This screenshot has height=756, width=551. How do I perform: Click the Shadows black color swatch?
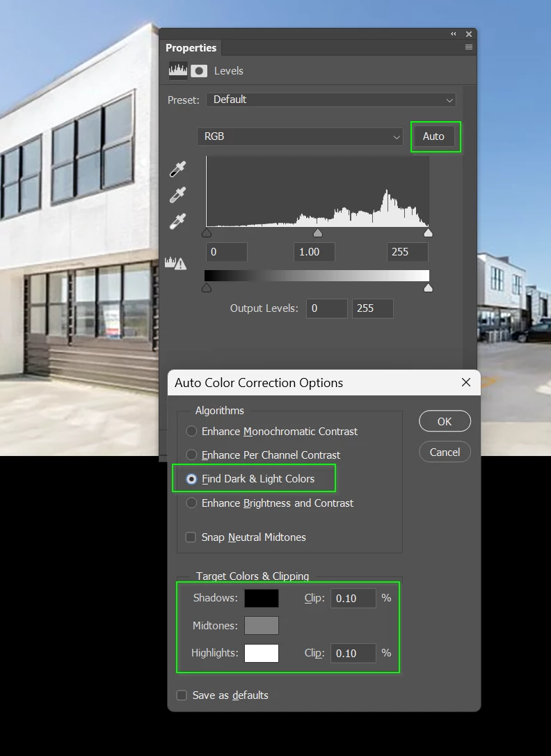(262, 599)
